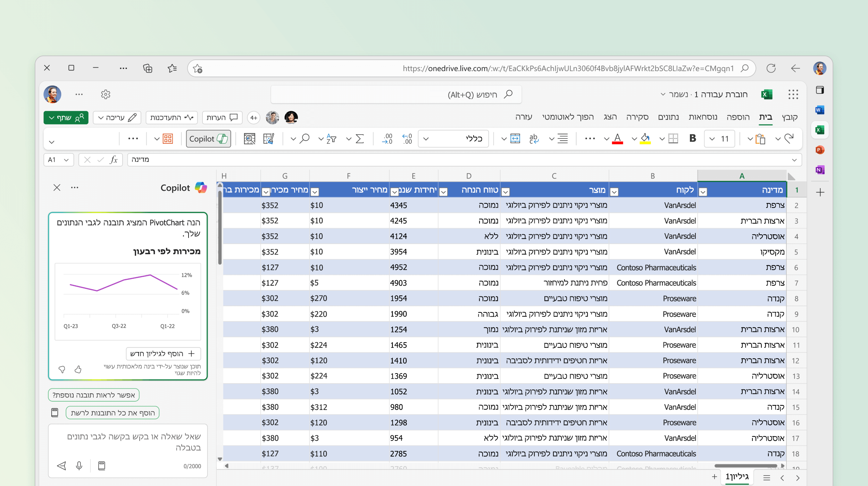
Task: Click the text alignment icon
Action: coord(562,139)
